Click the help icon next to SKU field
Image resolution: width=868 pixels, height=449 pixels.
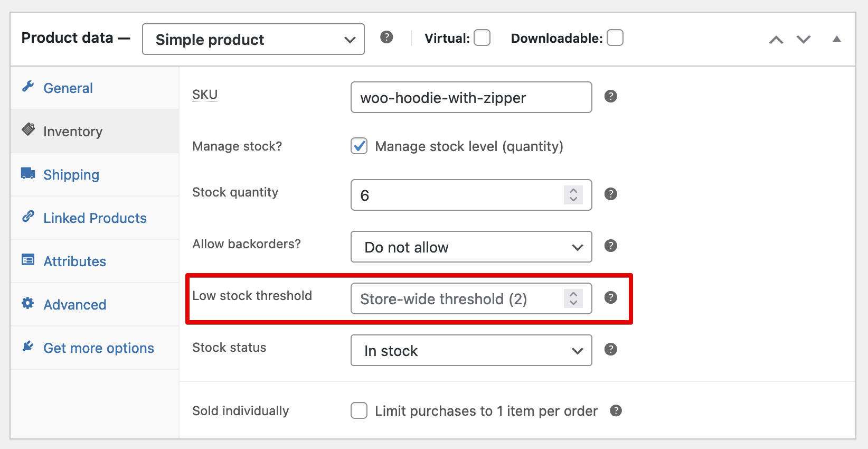(x=610, y=96)
